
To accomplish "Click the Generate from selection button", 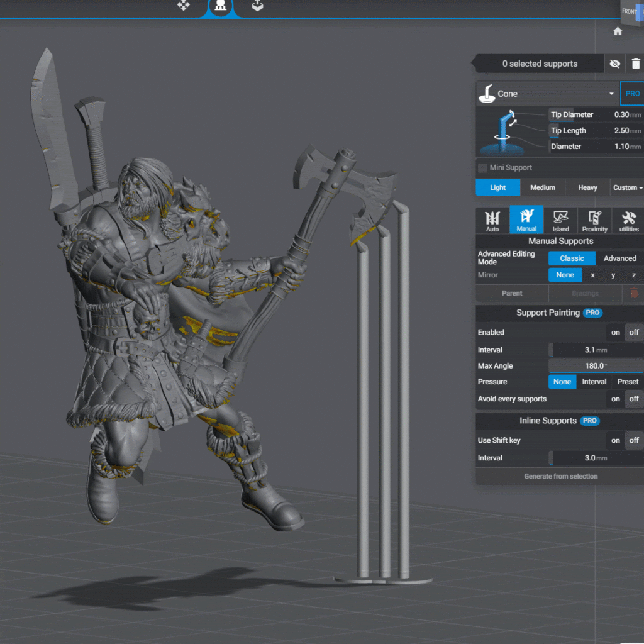I will (560, 476).
